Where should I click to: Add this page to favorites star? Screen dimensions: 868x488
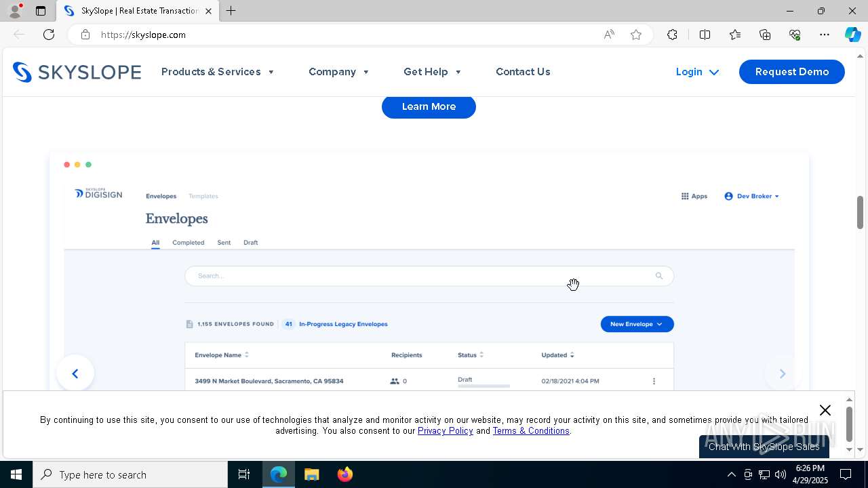(x=636, y=35)
